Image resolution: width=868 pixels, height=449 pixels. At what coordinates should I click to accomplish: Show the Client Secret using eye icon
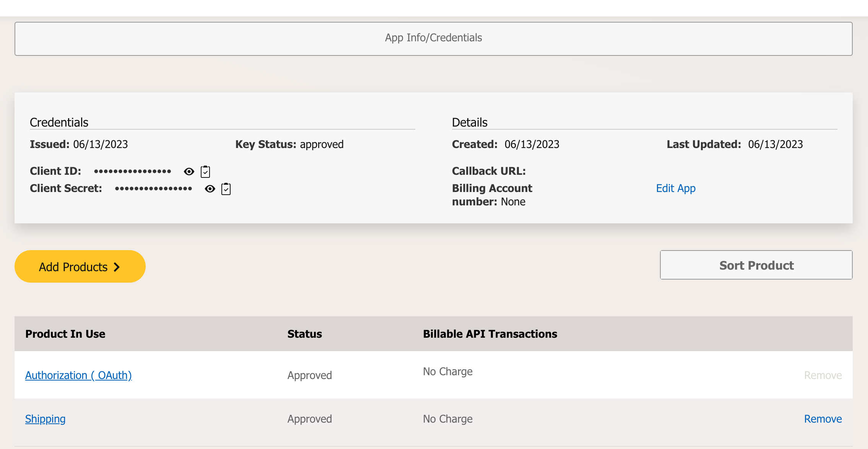point(210,189)
